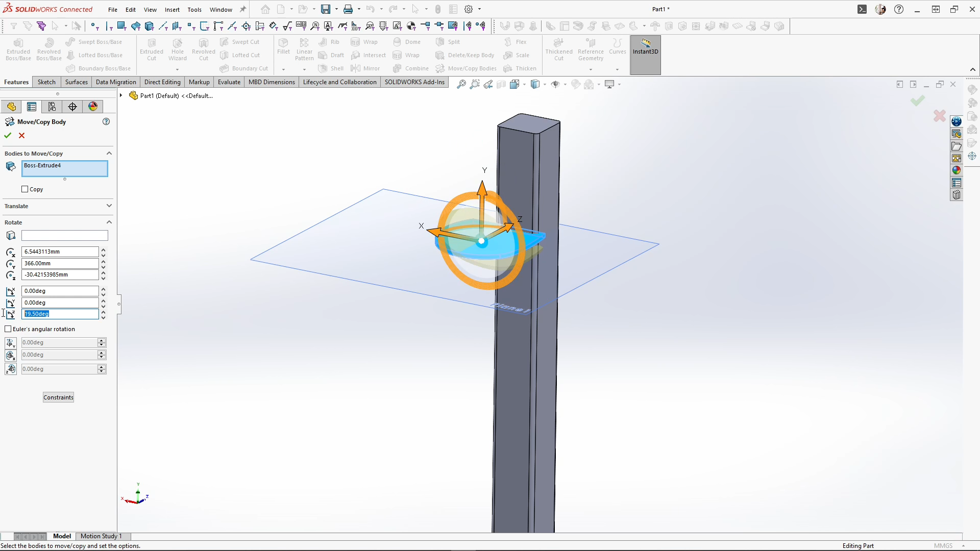Open the DisplayManager appearance tab icon
The width and height of the screenshot is (980, 551).
coord(93,107)
